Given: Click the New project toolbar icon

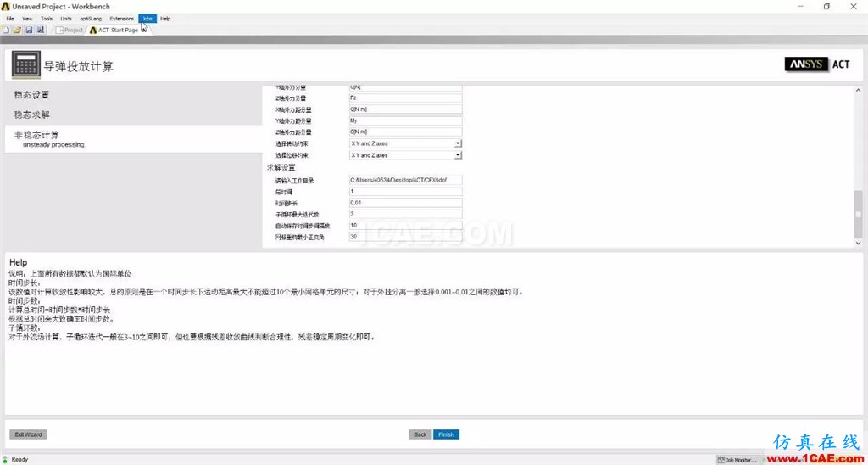Looking at the screenshot, I should (6, 30).
